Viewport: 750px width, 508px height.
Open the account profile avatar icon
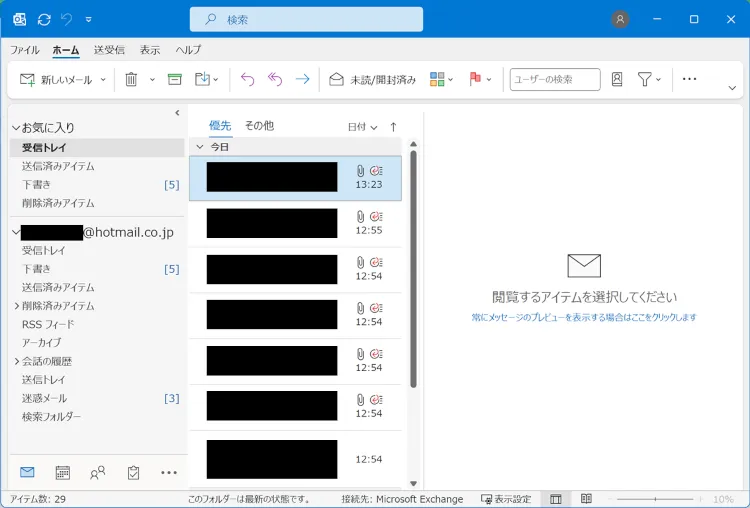[620, 19]
